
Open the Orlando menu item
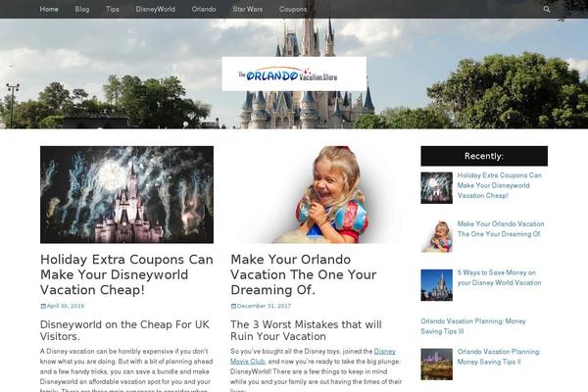[x=204, y=9]
